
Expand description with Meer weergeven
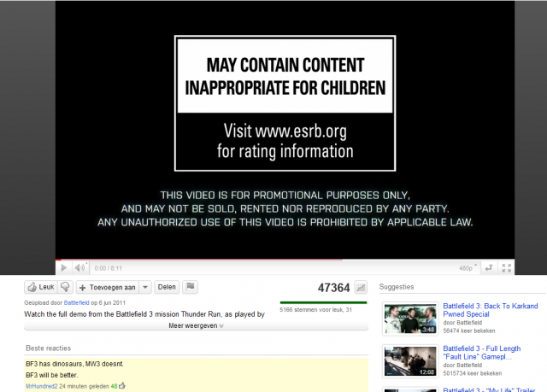tap(196, 325)
